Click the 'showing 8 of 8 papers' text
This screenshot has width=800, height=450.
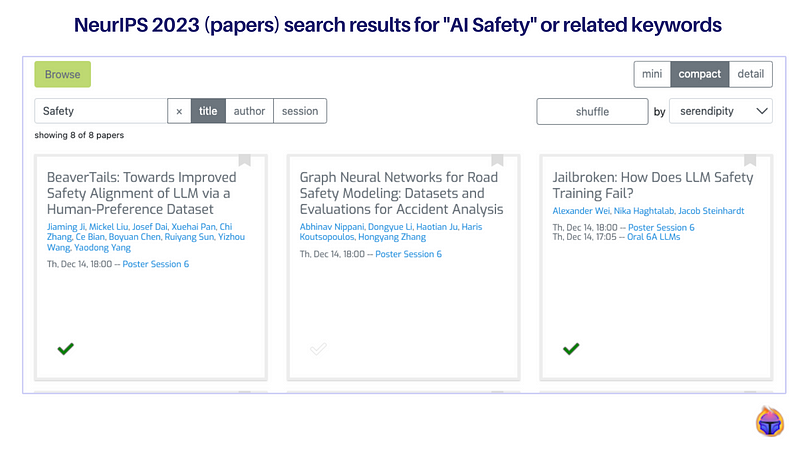(x=79, y=135)
